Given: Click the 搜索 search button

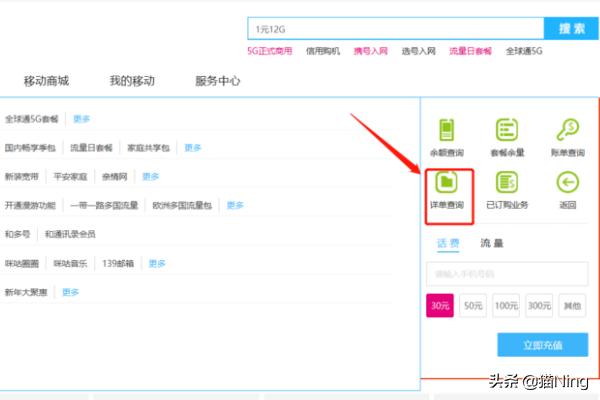Looking at the screenshot, I should coord(571,28).
